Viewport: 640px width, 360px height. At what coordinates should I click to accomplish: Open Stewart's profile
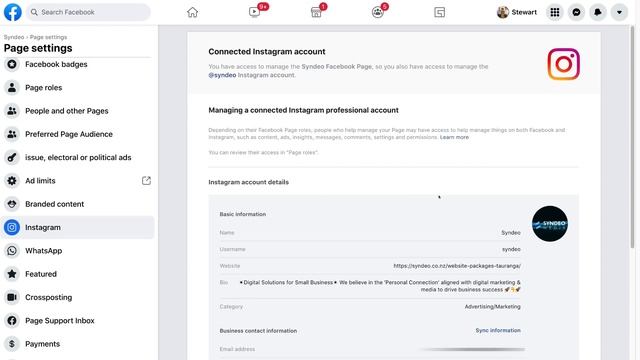tap(517, 12)
